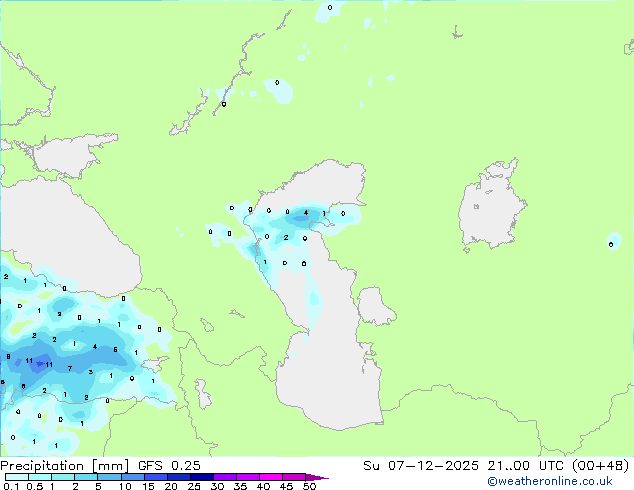This screenshot has width=634, height=490.
Task: Click the '(00+48)' forecast offset text
Action: (601, 466)
